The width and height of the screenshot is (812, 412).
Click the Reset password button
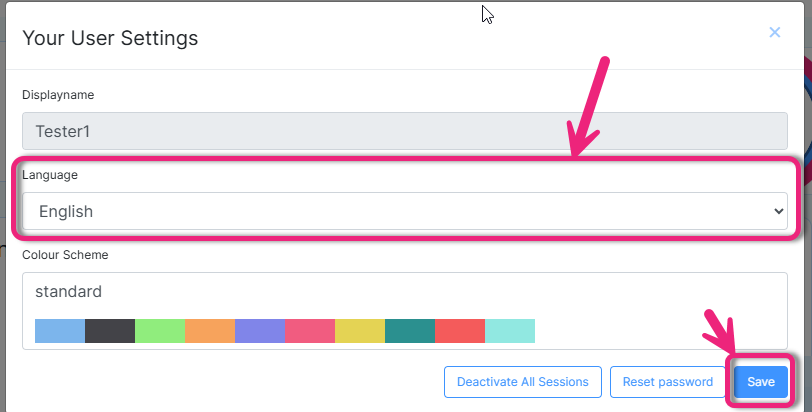(667, 382)
